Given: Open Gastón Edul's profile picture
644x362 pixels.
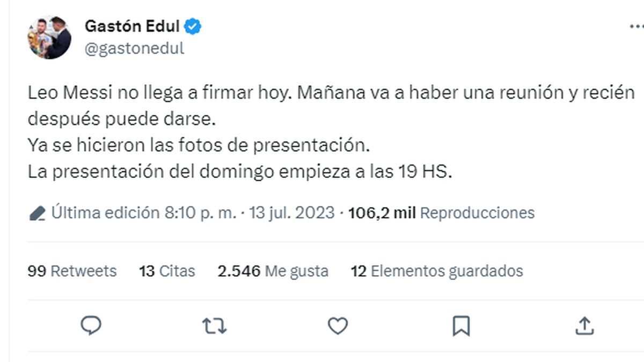Looking at the screenshot, I should point(49,37).
